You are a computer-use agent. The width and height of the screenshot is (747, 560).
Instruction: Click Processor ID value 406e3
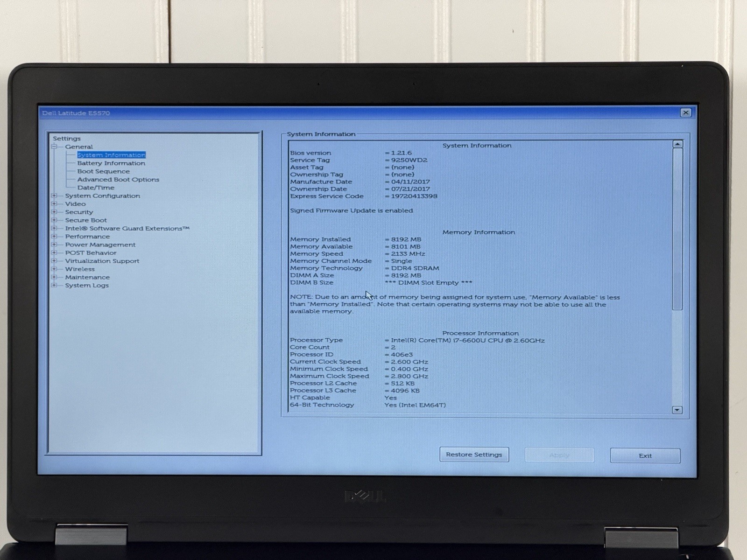click(x=402, y=355)
